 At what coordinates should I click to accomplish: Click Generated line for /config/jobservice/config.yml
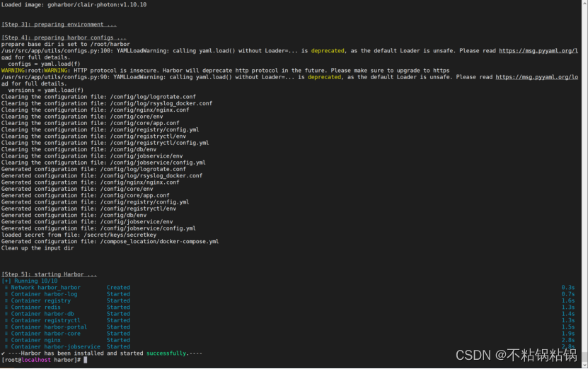pyautogui.click(x=98, y=228)
